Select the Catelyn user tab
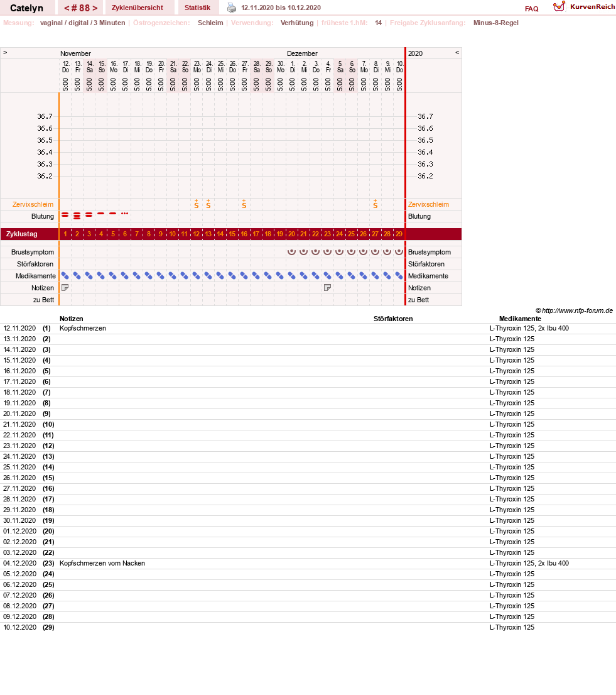 26,8
